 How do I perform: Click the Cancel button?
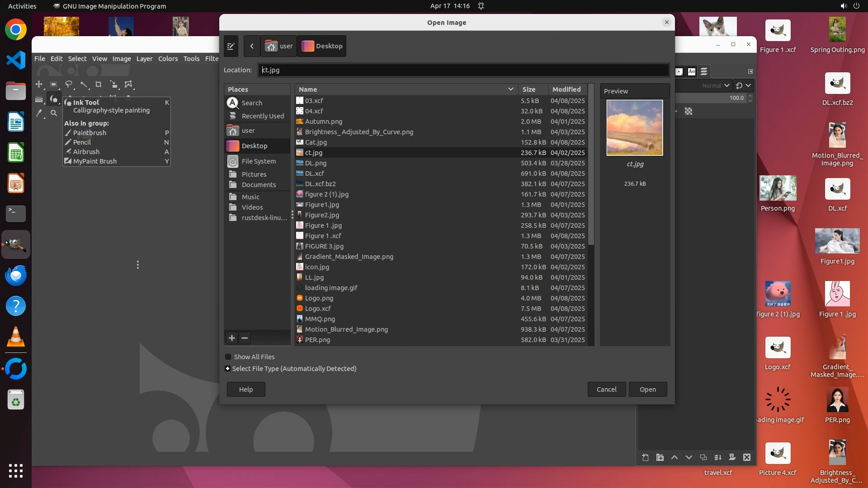coord(606,389)
